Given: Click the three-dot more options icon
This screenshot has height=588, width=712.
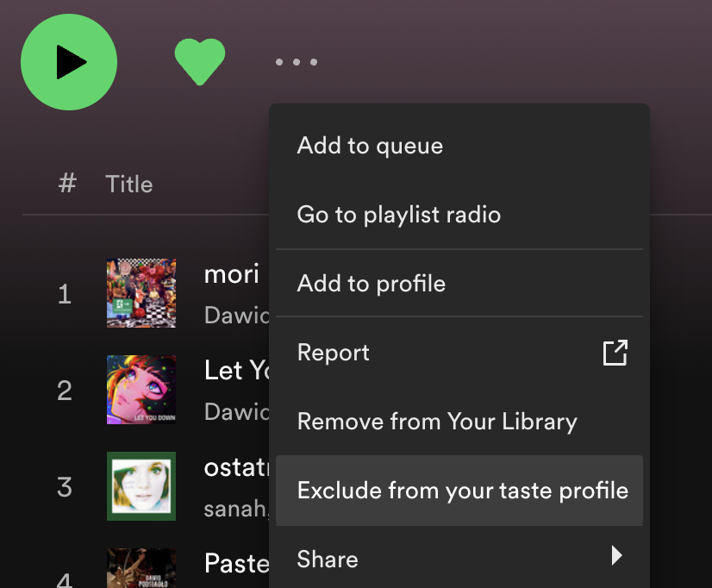Looking at the screenshot, I should click(x=297, y=62).
